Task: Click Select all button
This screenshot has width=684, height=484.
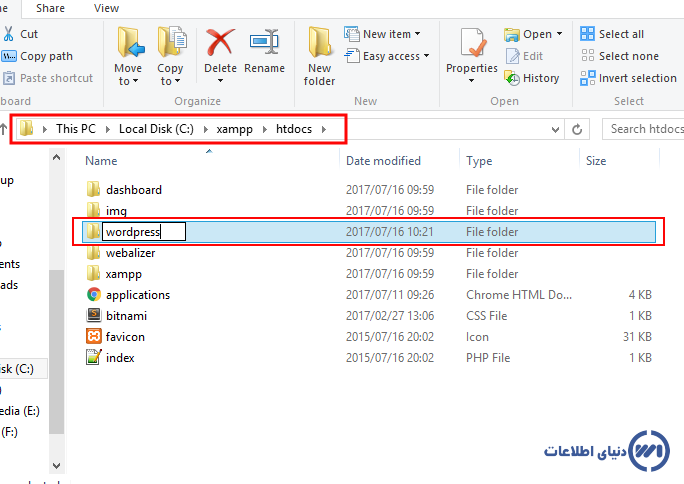Action: pyautogui.click(x=621, y=34)
